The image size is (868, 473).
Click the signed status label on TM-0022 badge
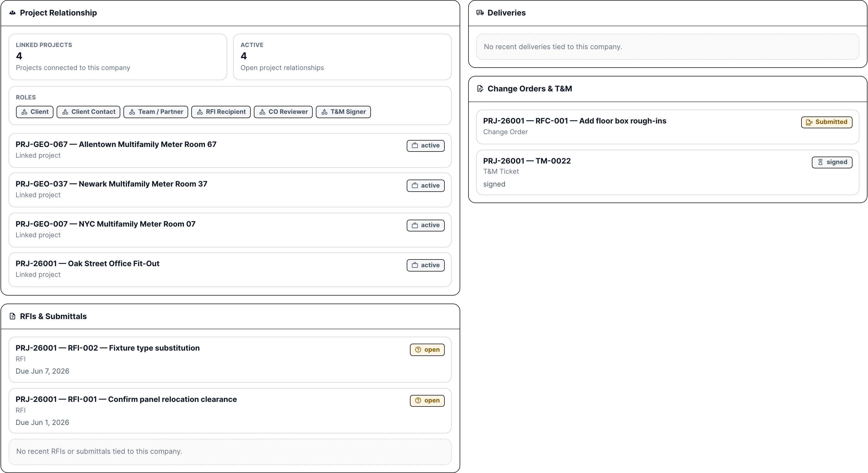coord(837,162)
